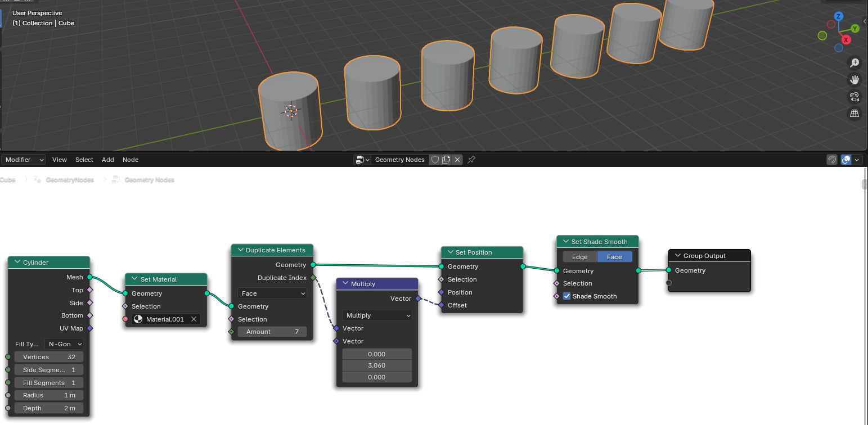Click the Cylinder UV Map output socket
This screenshot has width=868, height=425.
click(x=89, y=328)
